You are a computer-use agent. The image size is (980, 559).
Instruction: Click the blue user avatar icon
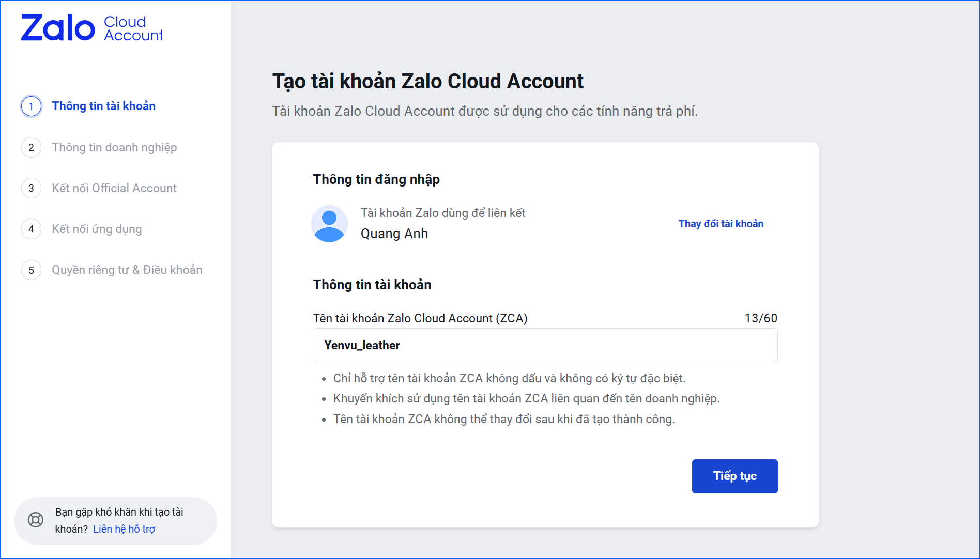click(x=329, y=224)
